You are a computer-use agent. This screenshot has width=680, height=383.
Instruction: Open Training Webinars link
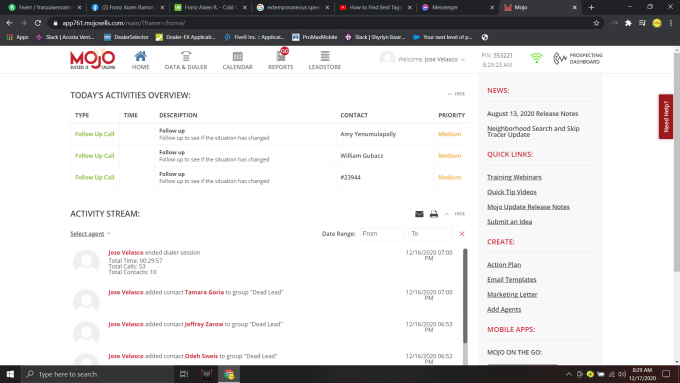tap(514, 177)
